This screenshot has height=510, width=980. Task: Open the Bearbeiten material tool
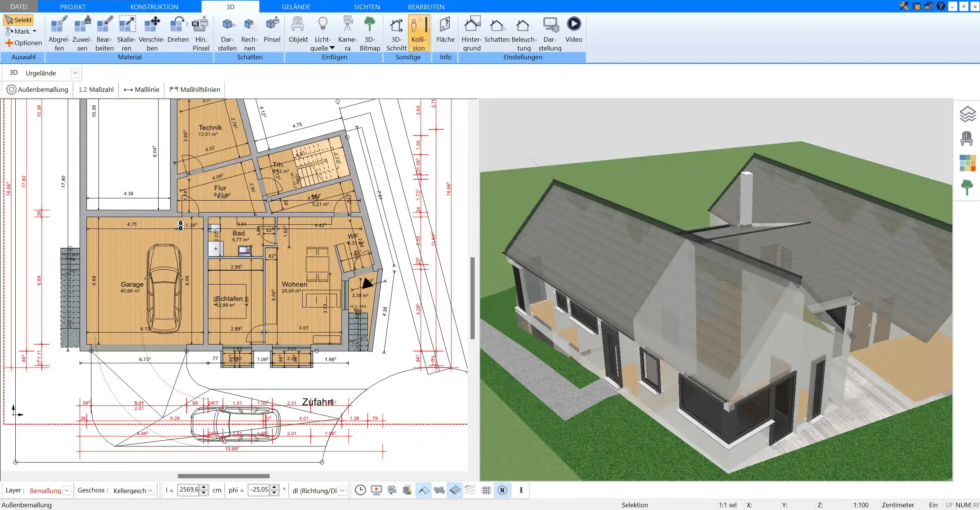(105, 34)
